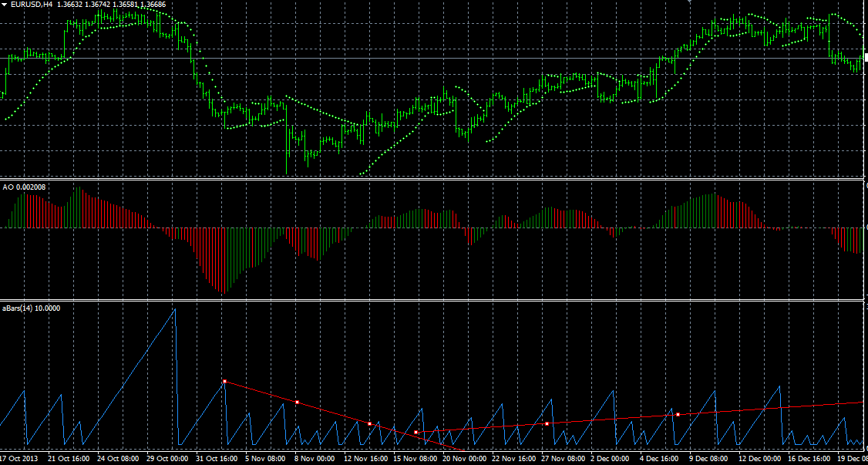Screen dimensions: 868x465
Task: Click the bid price 1.36581 quote text
Action: click(126, 5)
